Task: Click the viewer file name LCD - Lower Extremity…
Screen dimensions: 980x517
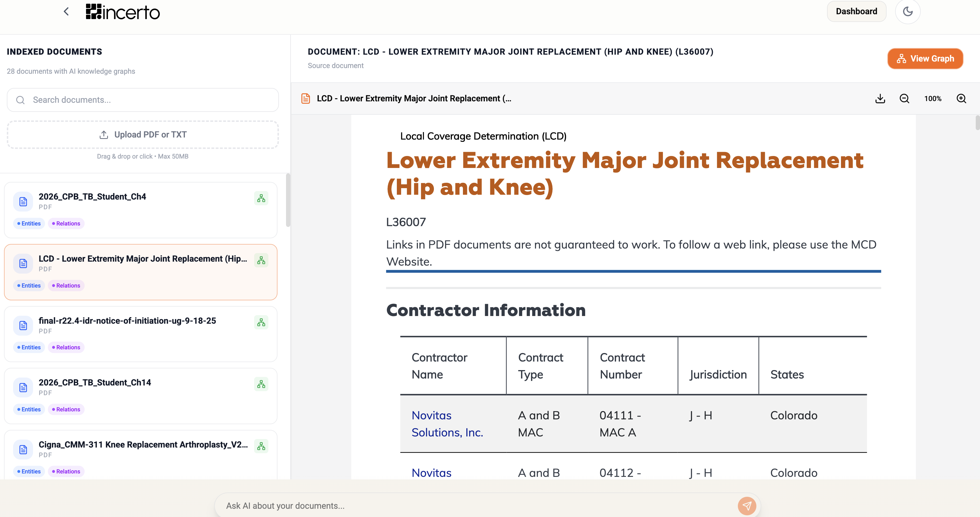Action: (414, 99)
